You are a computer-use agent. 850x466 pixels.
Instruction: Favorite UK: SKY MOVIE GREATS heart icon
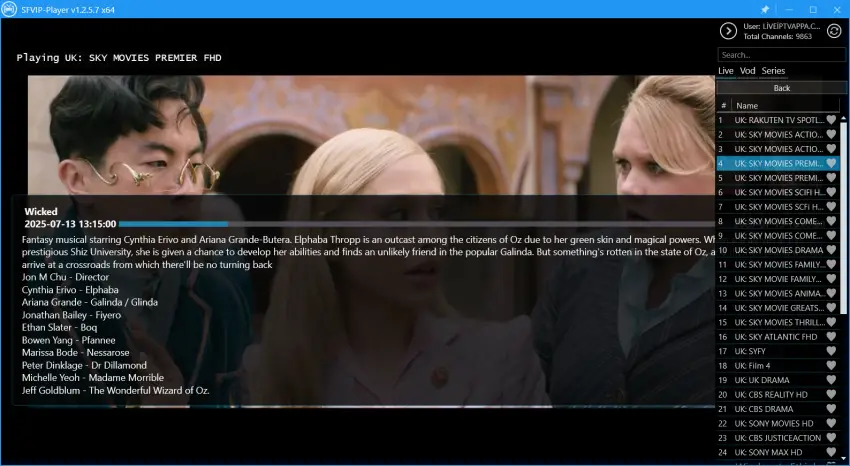coord(831,308)
